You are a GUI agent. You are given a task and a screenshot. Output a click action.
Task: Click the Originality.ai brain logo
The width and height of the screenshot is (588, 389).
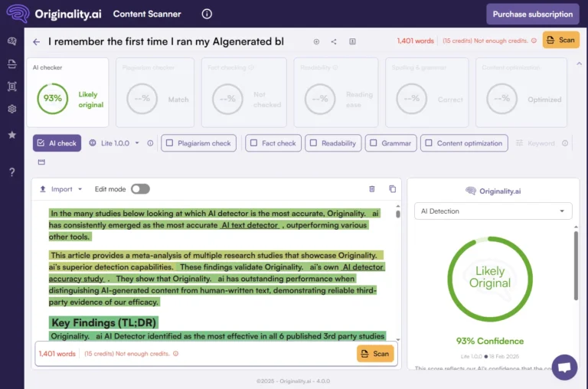pyautogui.click(x=18, y=14)
